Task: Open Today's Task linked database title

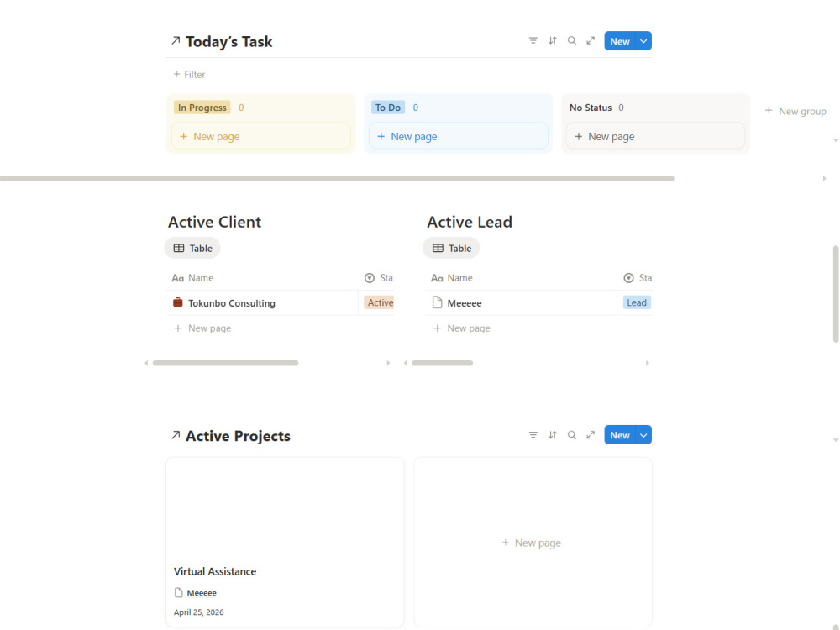Action: pos(228,42)
